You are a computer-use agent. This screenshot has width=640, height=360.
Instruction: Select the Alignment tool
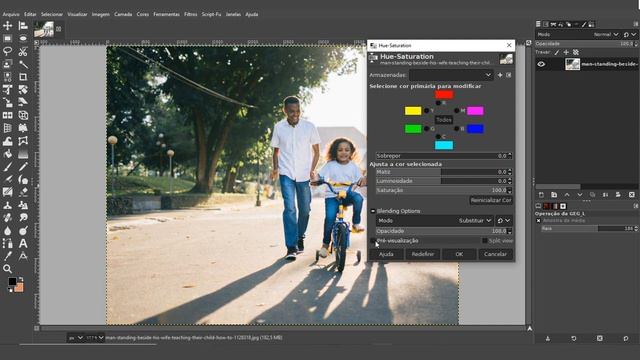(x=23, y=26)
